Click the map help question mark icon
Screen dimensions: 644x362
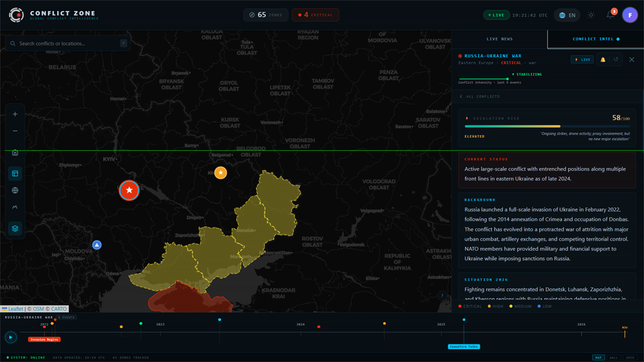pos(442,295)
